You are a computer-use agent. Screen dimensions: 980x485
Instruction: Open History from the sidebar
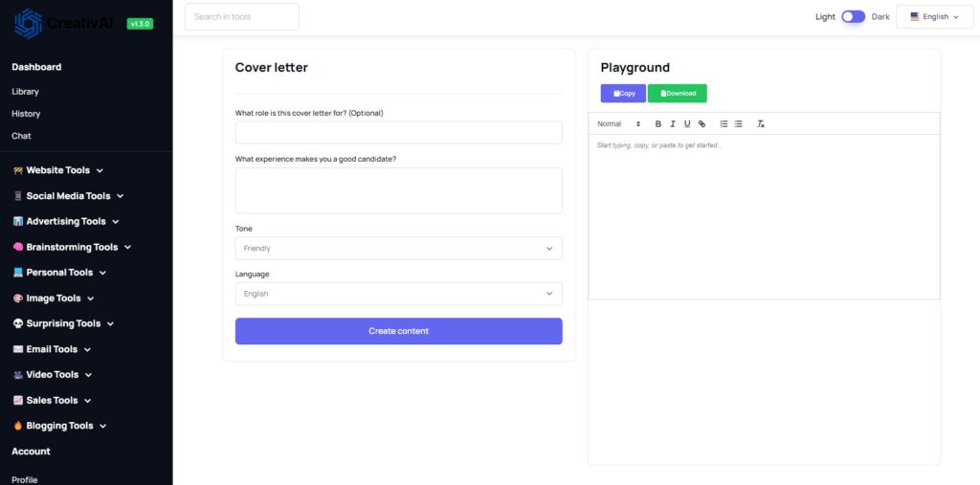(26, 114)
